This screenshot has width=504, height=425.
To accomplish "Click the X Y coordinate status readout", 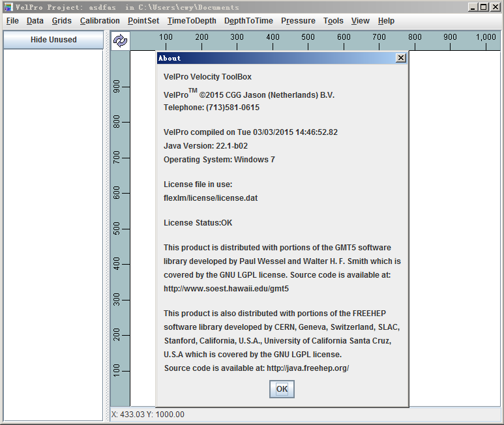I will point(148,415).
